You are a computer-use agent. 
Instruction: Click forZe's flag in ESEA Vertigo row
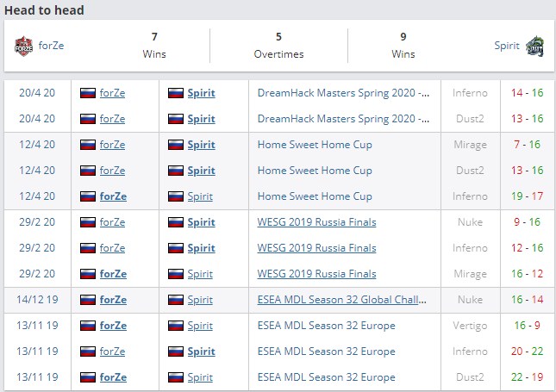[x=88, y=326]
